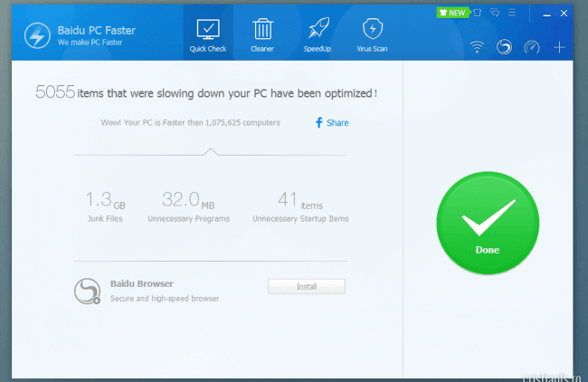Click the Baidu Browser icon beside description
This screenshot has height=382, width=588.
click(88, 291)
